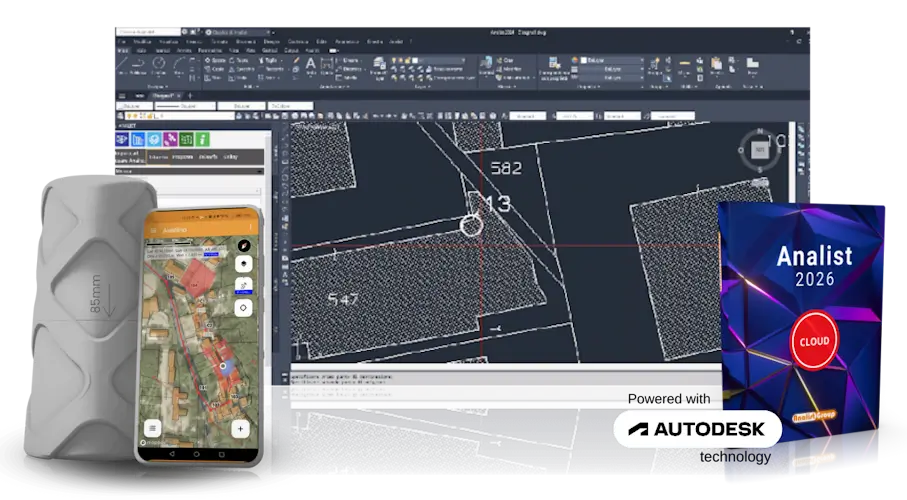The image size is (907, 500).
Task: Open the dark green map Analist icon
Action: pyautogui.click(x=186, y=139)
